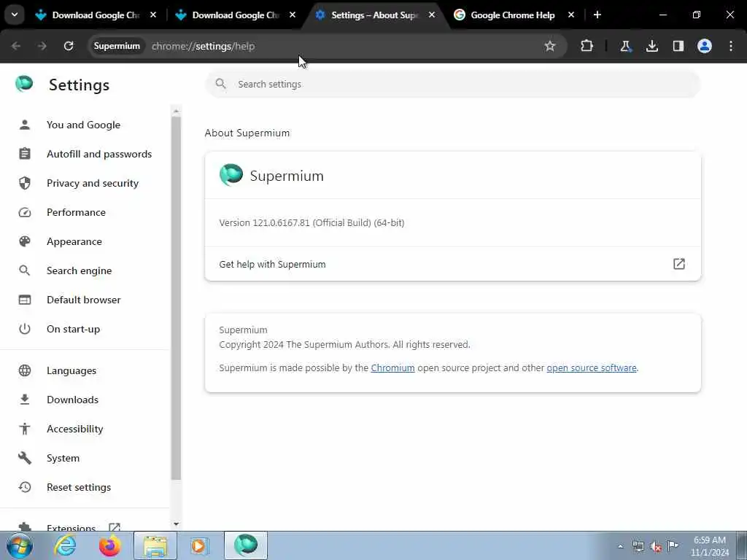Open the Windows Start menu

[x=20, y=545]
